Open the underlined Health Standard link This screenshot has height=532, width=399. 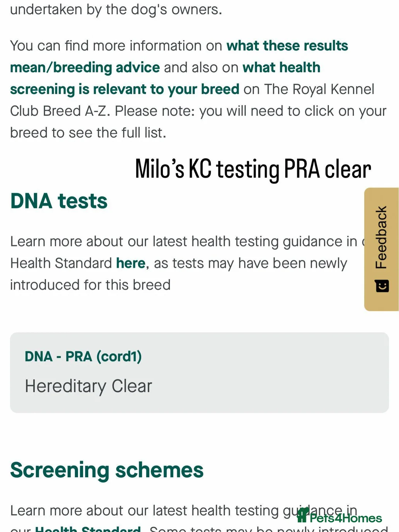tap(88, 528)
